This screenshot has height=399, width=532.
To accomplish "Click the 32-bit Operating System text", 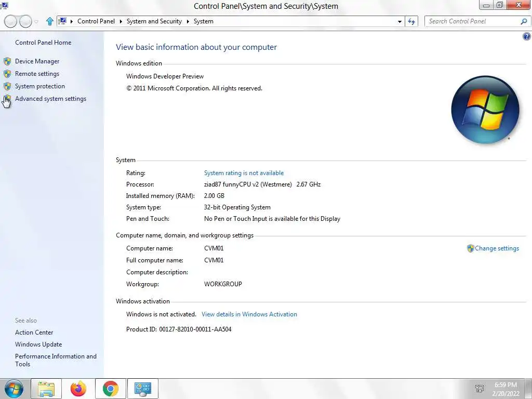I will click(237, 207).
